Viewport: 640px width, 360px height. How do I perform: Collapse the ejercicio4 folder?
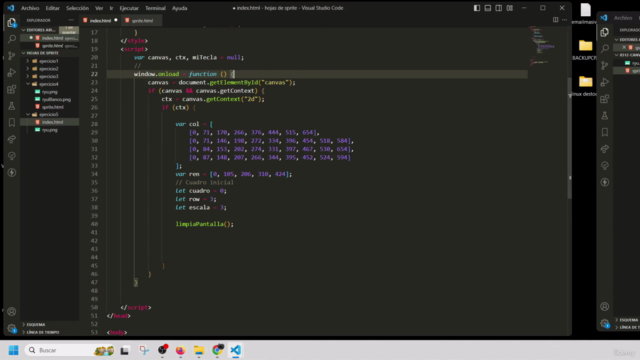pos(49,84)
